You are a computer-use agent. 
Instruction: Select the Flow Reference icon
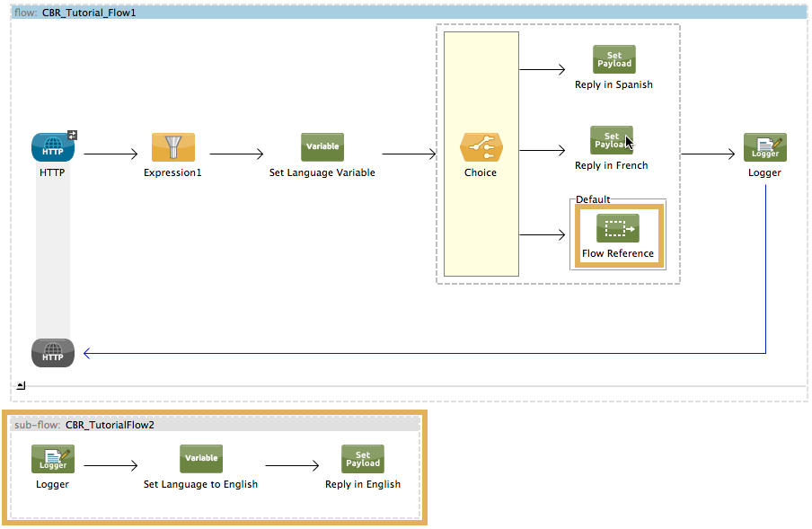[617, 228]
